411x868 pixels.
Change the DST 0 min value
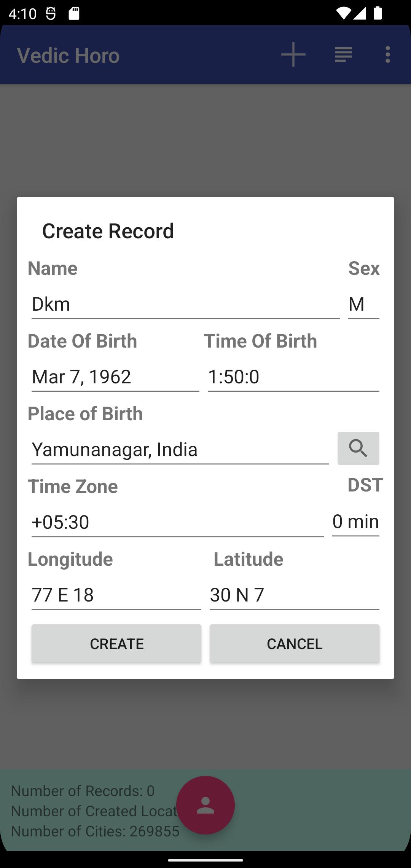[x=355, y=522]
